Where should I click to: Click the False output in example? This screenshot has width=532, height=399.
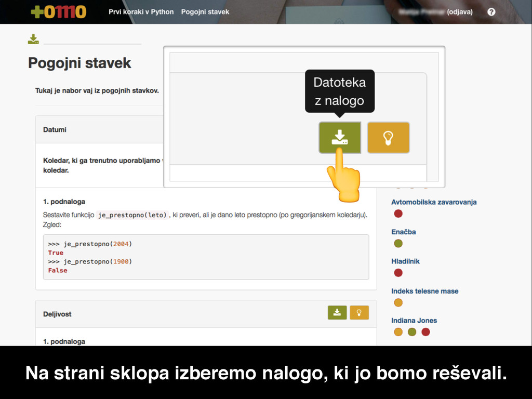pyautogui.click(x=58, y=270)
